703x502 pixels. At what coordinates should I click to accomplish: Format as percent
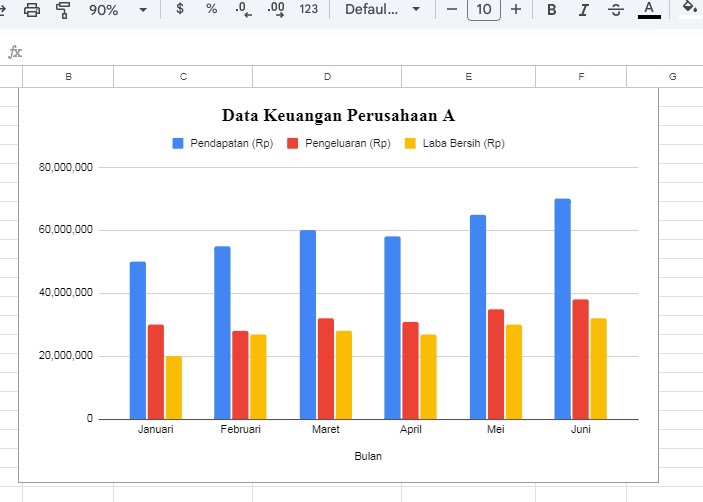pyautogui.click(x=212, y=9)
